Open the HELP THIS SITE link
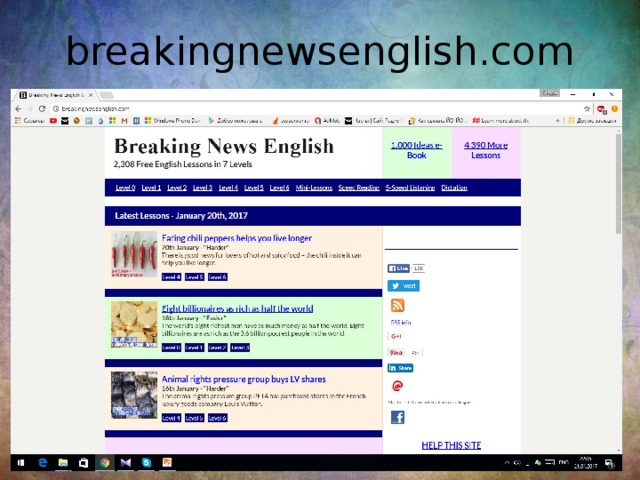 click(x=451, y=445)
